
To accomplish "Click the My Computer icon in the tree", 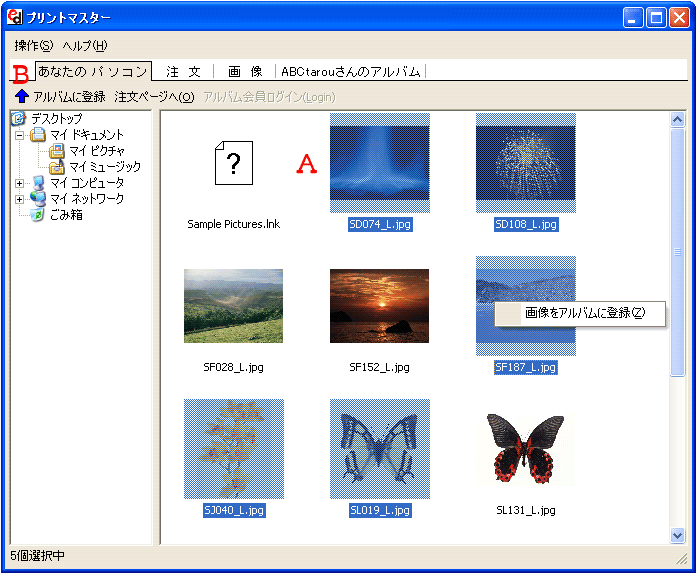I will 38,182.
